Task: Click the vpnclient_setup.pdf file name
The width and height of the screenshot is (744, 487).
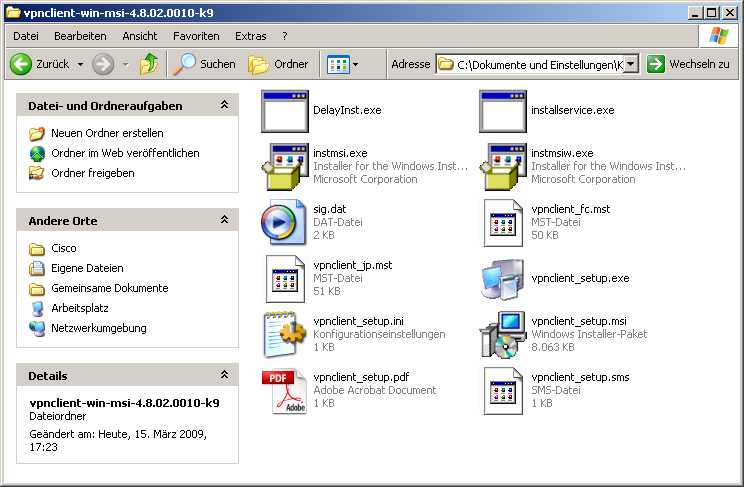Action: coord(361,377)
